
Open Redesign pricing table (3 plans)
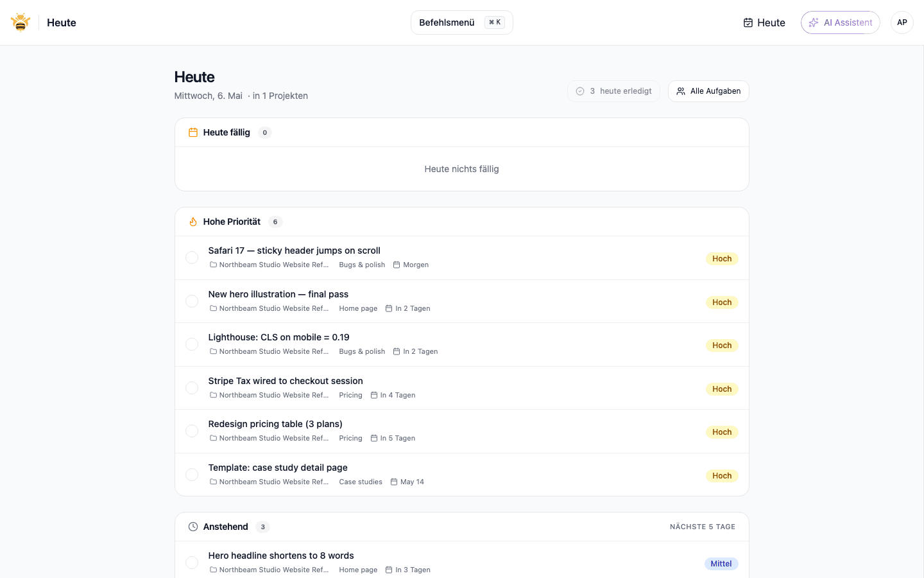[275, 424]
